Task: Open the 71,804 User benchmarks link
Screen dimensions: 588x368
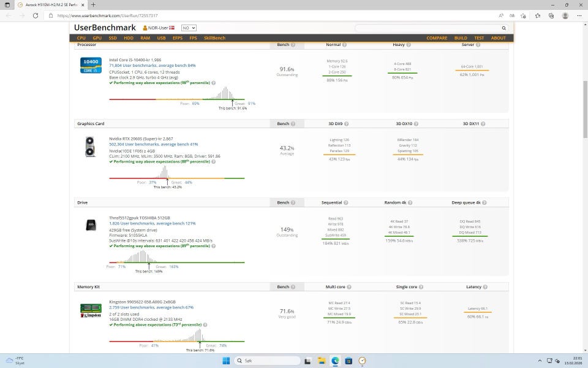Action: (x=153, y=66)
